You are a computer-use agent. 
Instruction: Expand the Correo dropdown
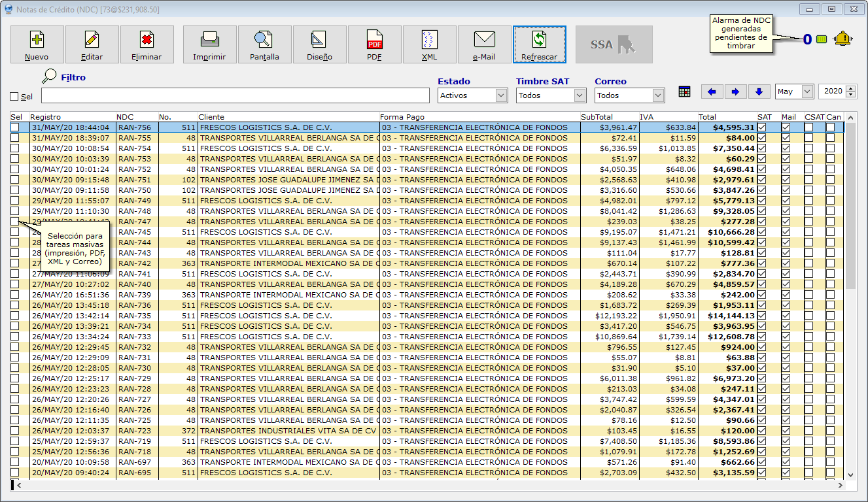pyautogui.click(x=658, y=95)
